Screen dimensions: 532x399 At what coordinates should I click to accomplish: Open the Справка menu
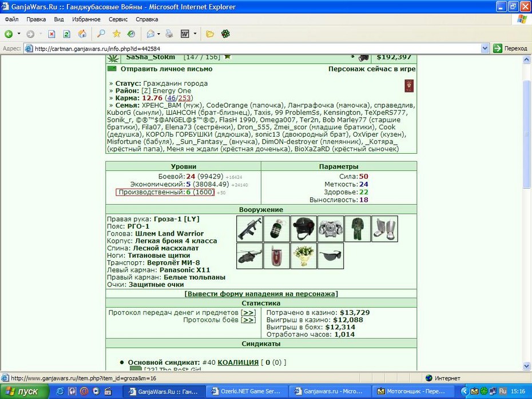[x=147, y=19]
